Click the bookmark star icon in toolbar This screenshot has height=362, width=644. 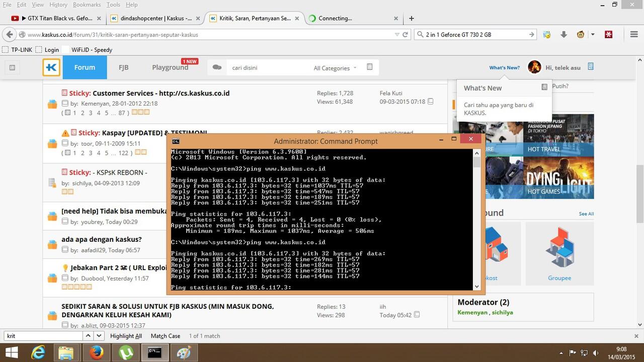547,34
